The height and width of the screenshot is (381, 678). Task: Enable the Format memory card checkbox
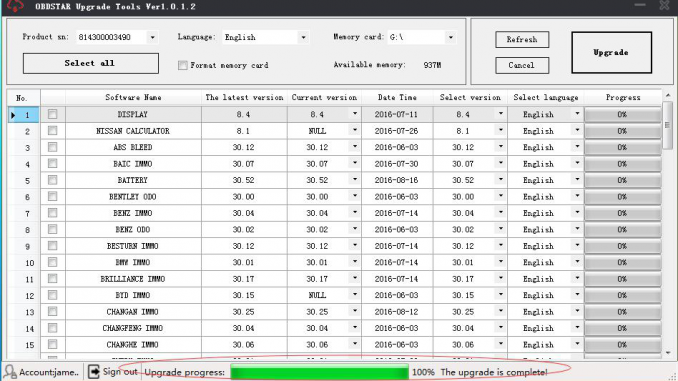[182, 65]
